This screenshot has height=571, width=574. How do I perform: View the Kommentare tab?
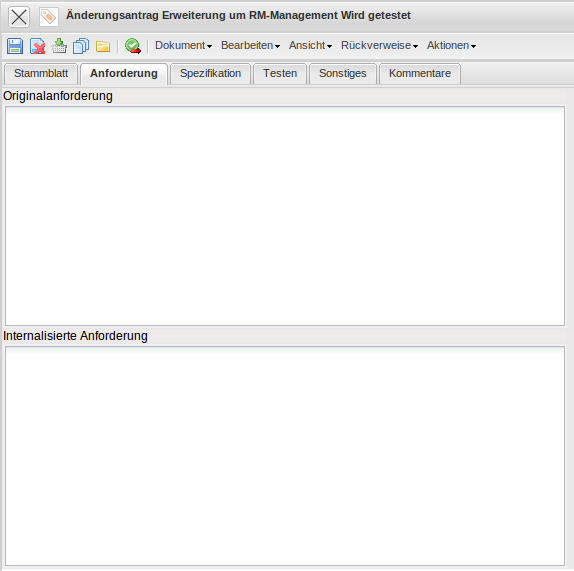[420, 74]
